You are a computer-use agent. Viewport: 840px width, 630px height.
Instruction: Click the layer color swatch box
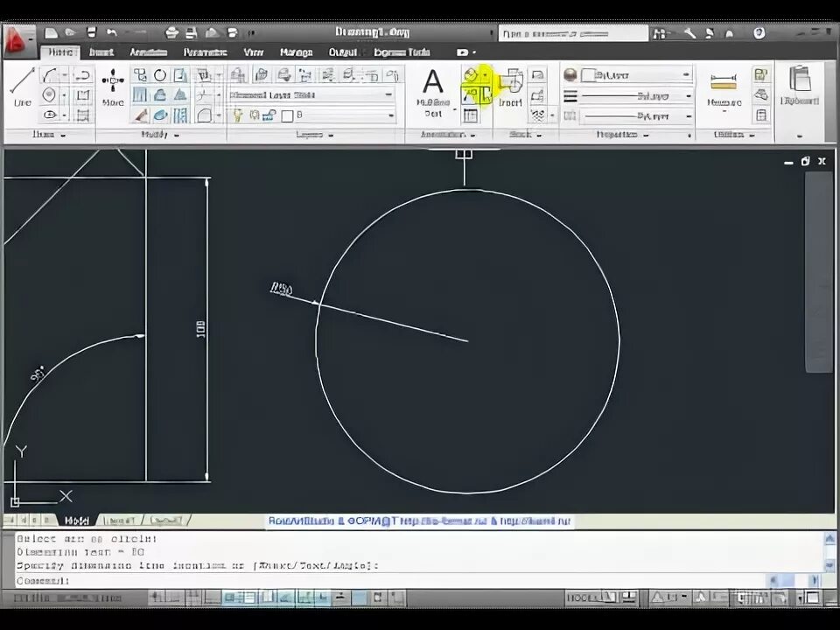pos(287,115)
